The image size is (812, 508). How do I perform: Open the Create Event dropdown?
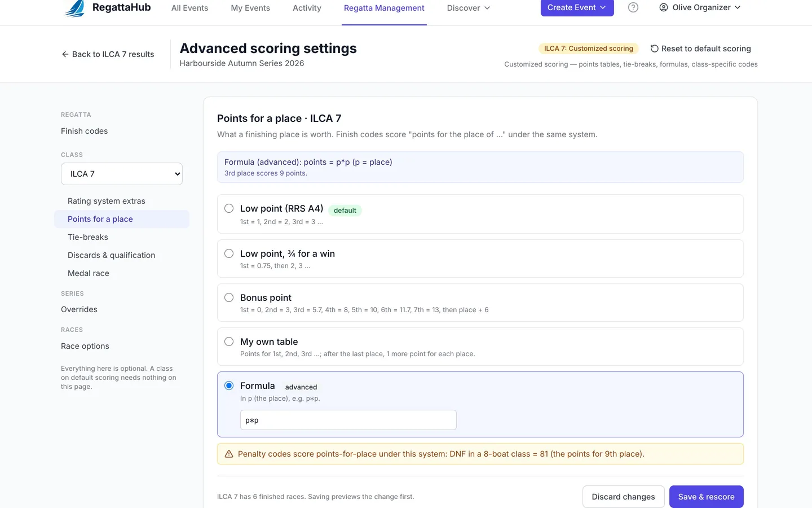tap(577, 7)
